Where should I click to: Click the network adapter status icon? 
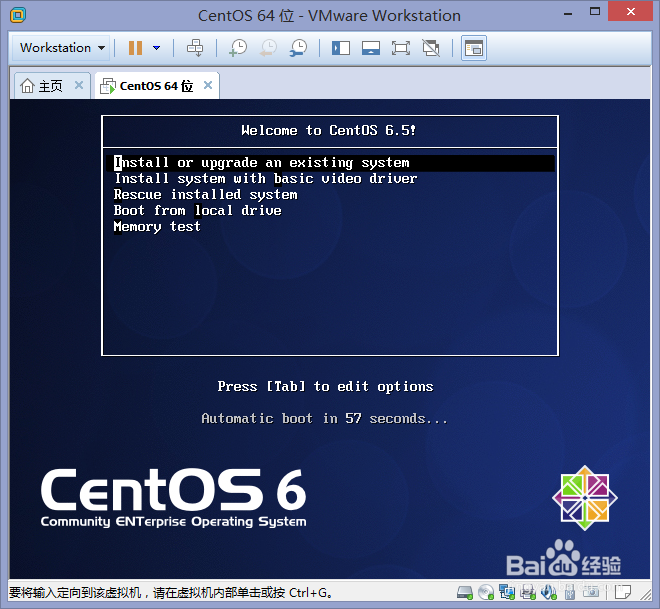507,593
